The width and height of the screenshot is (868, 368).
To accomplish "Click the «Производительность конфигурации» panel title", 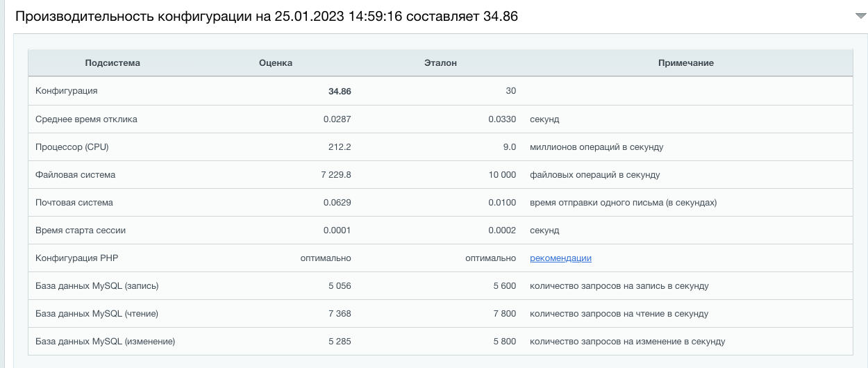I will (267, 16).
